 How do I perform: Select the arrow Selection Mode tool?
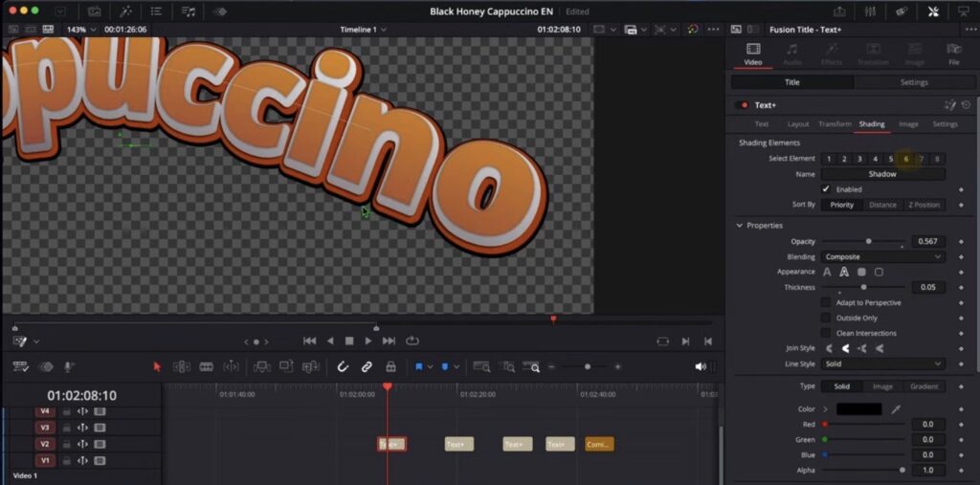(x=157, y=367)
